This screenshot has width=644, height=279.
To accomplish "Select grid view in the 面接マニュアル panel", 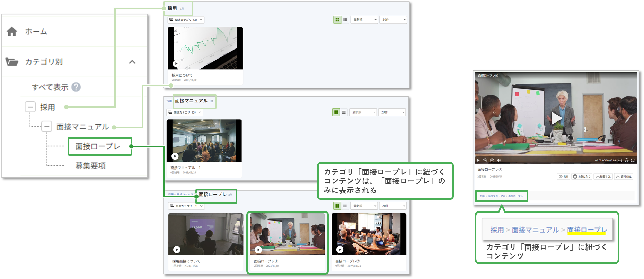I will (x=336, y=112).
